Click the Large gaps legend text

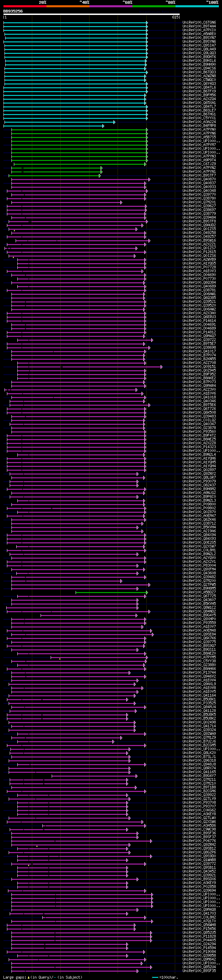pyautogui.click(x=43, y=977)
